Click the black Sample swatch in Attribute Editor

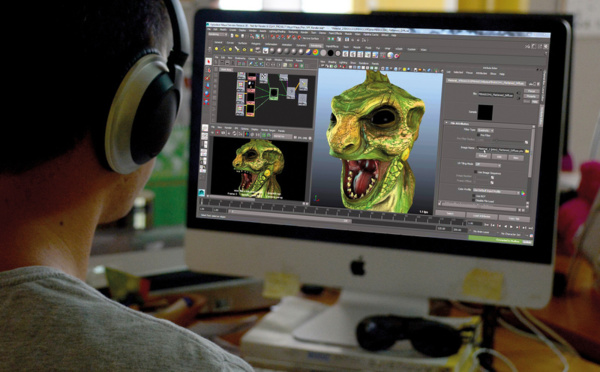(485, 113)
